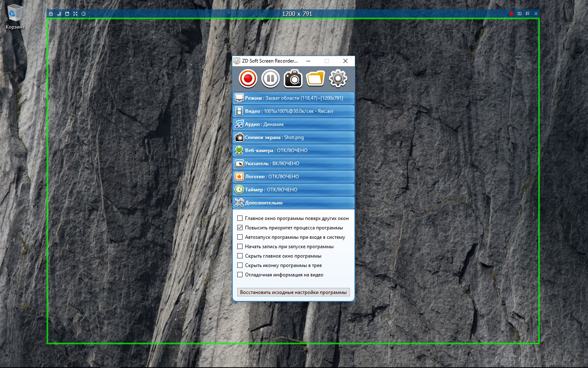Click the fullscreen arrows icon on capture bar

coord(75,14)
